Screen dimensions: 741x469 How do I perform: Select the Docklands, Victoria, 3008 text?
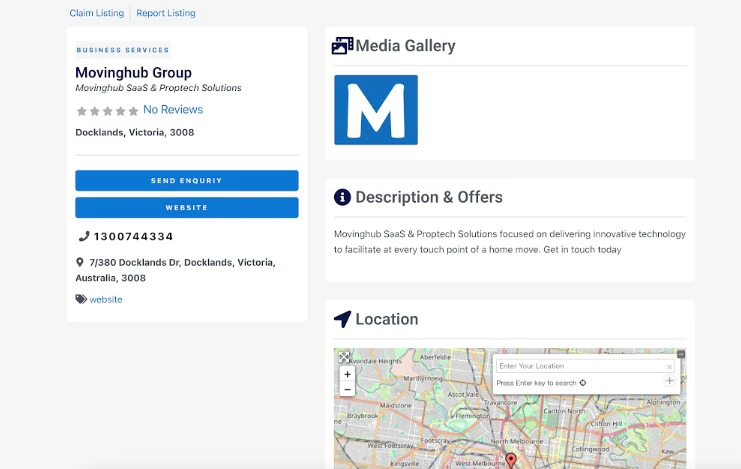point(135,132)
